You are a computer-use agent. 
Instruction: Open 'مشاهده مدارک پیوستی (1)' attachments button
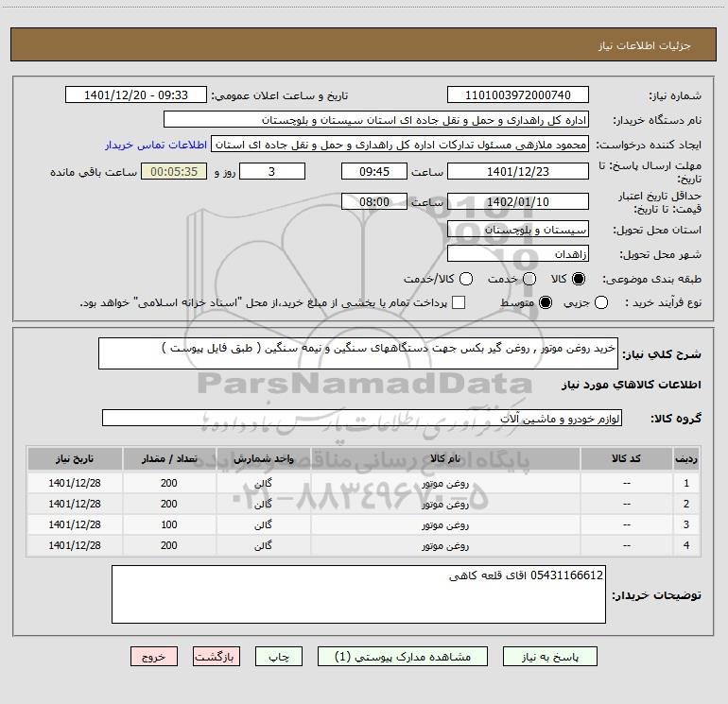[403, 656]
